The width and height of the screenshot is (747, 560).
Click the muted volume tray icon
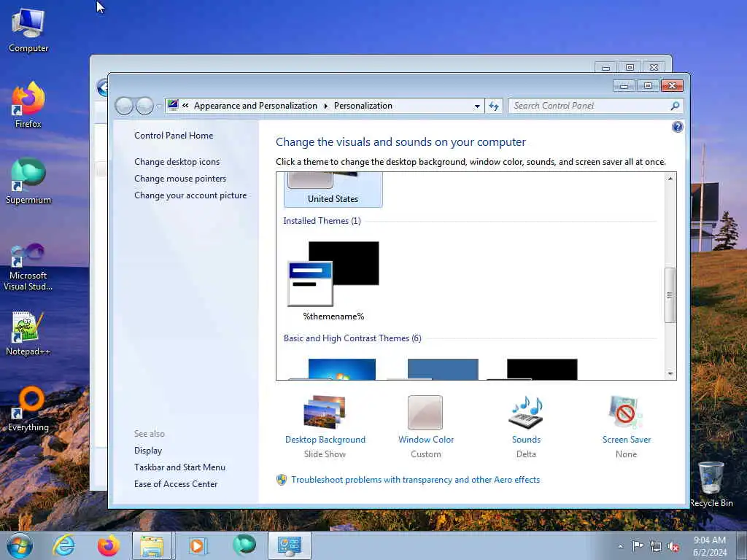(673, 547)
